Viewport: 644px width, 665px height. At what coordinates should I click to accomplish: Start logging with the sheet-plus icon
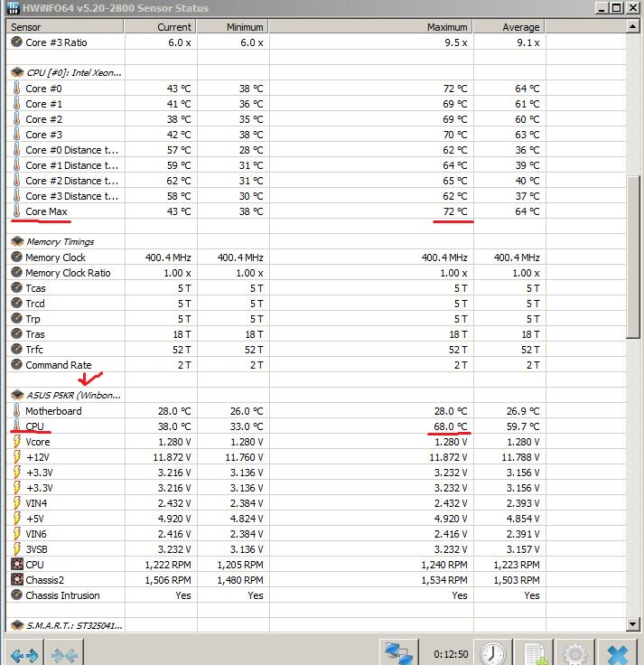click(536, 653)
